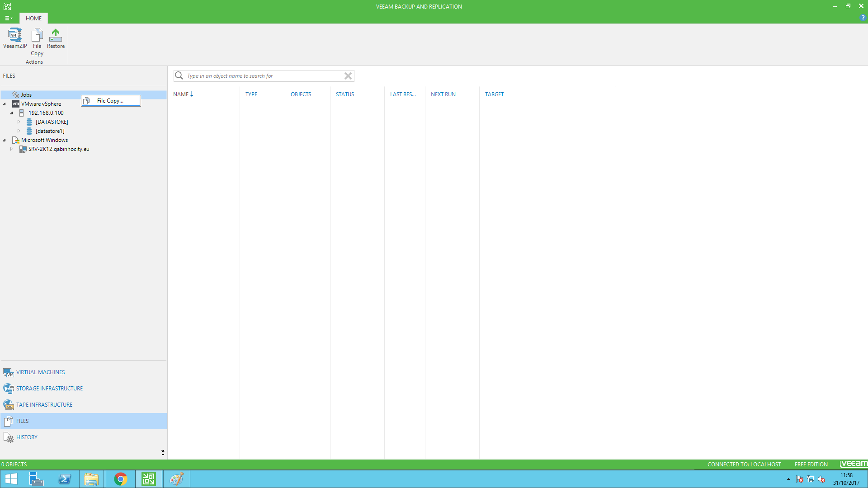Open the main application menu button
This screenshot has width=868, height=488.
9,18
